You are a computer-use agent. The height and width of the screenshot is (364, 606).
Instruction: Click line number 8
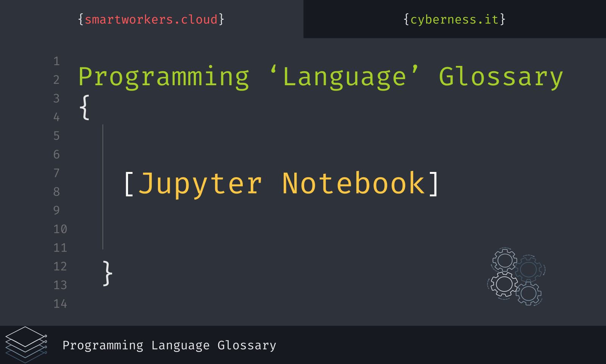click(x=56, y=192)
